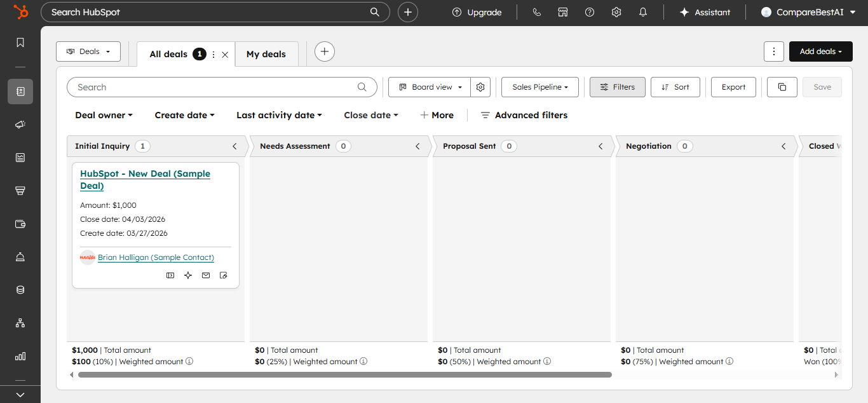Click the Sort button
The width and height of the screenshot is (868, 403).
675,87
